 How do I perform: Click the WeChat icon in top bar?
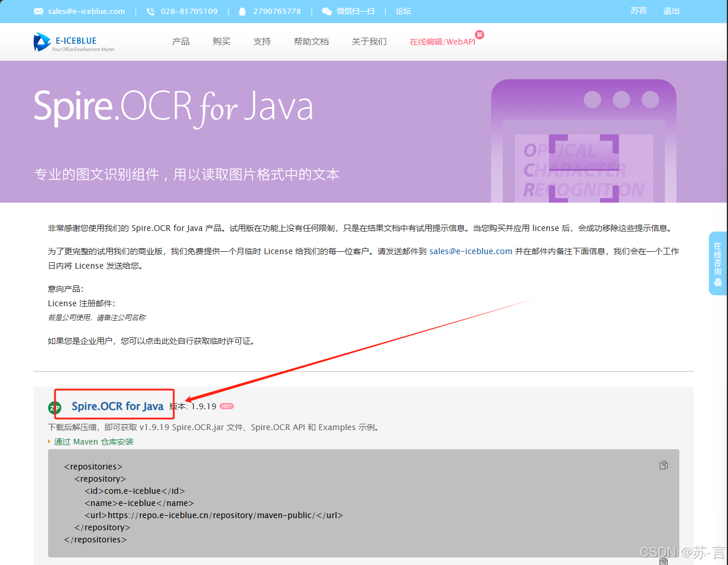coord(327,12)
